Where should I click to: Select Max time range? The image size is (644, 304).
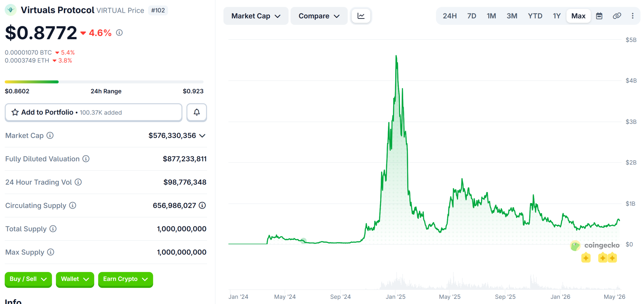tap(578, 16)
